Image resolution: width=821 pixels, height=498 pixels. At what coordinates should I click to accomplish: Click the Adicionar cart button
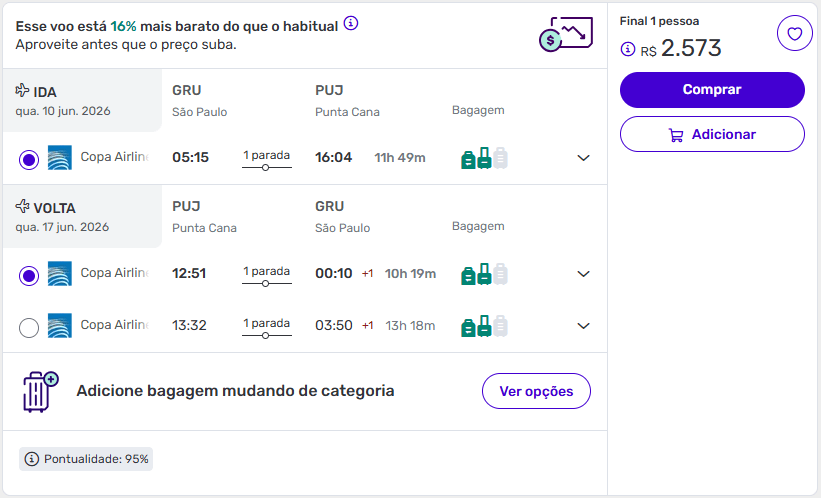(x=712, y=134)
